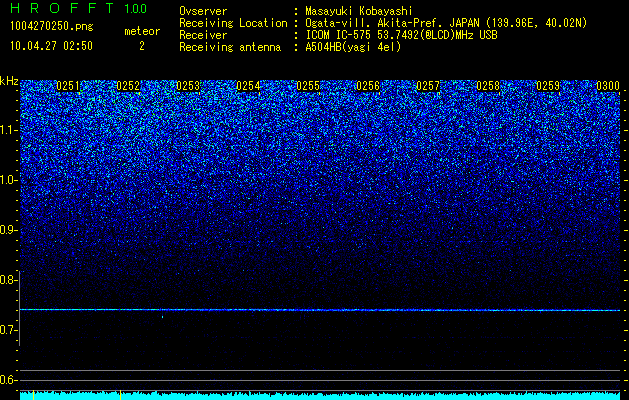Image resolution: width=629 pixels, height=400 pixels.
Task: Click the date stamp 10.04.27 02:50
Action: tap(51, 46)
